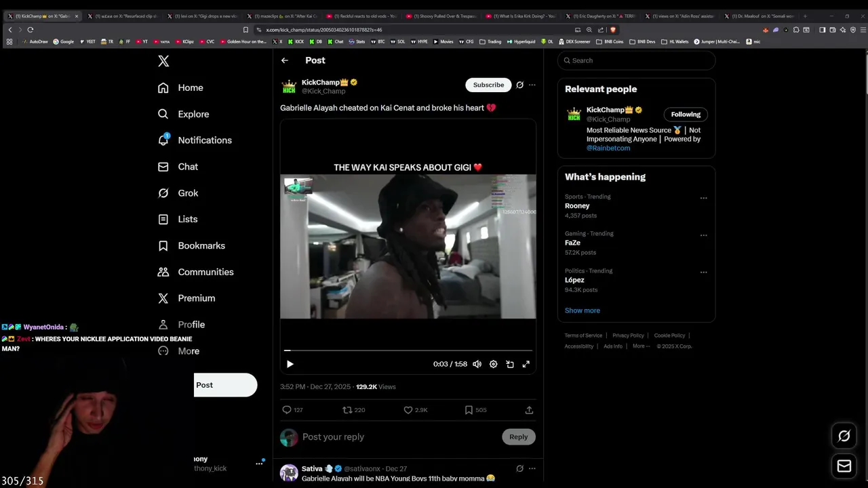
Task: Open Communities from the sidebar
Action: [195, 272]
